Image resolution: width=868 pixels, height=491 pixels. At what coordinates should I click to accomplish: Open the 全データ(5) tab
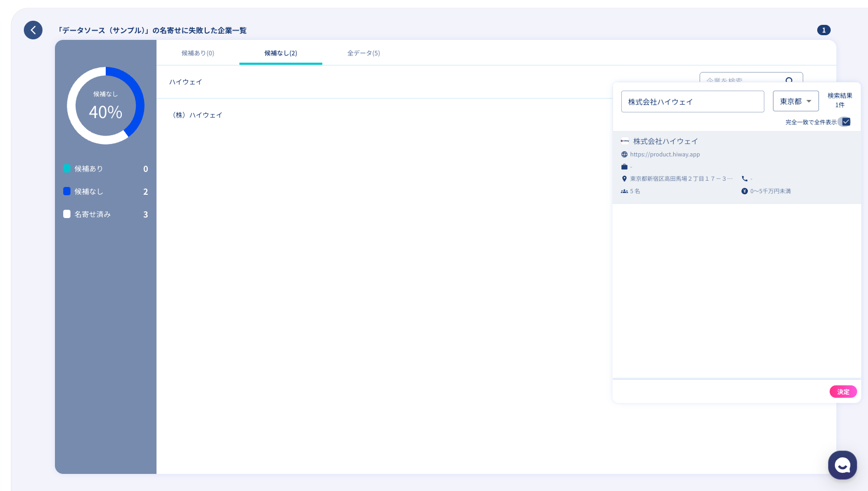coord(364,53)
